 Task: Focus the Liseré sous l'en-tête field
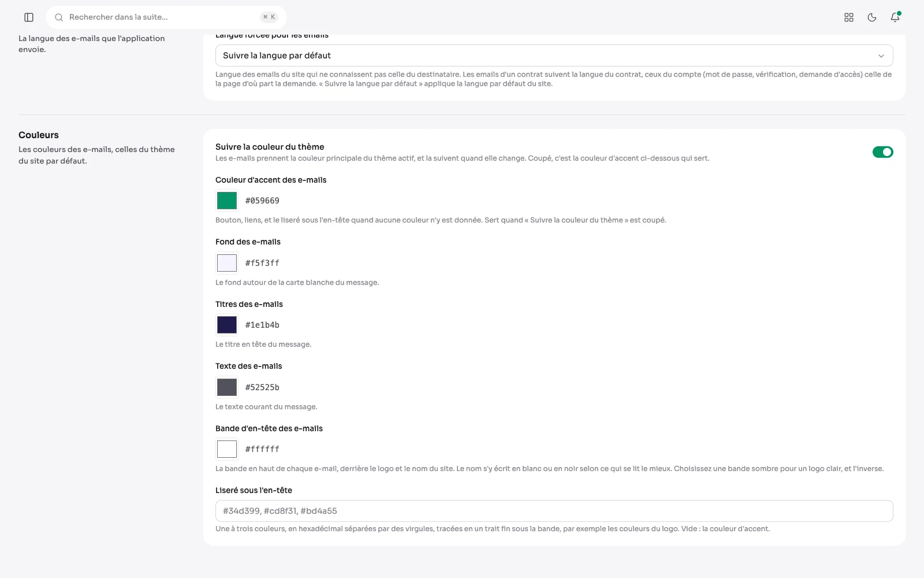coord(554,511)
